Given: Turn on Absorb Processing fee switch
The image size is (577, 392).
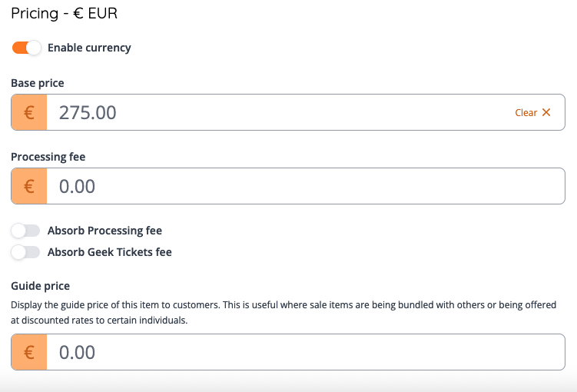Looking at the screenshot, I should [x=25, y=231].
